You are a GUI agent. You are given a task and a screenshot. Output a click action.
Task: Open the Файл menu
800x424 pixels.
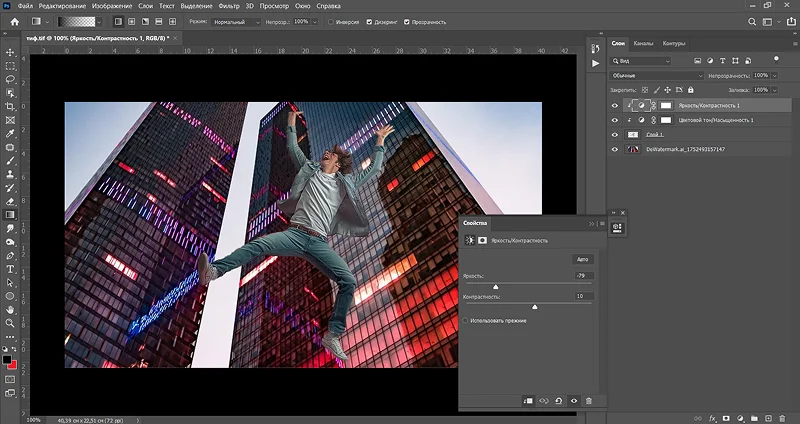[x=23, y=6]
